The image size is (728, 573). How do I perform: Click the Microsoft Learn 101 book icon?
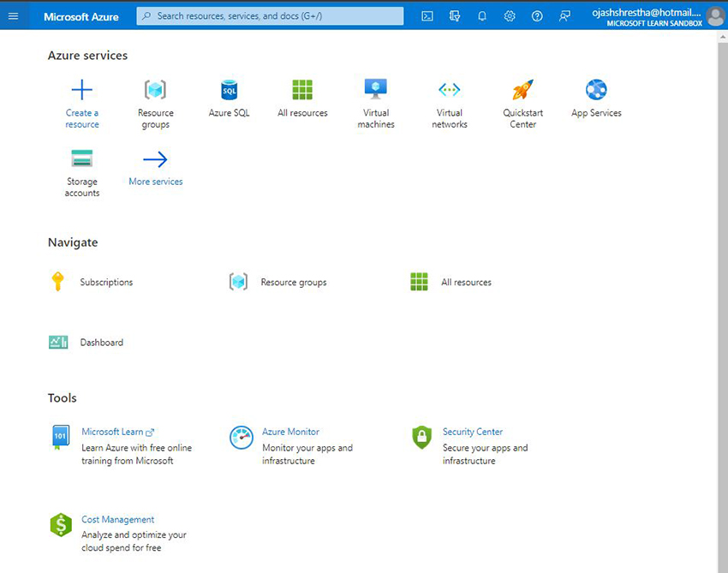coord(60,437)
